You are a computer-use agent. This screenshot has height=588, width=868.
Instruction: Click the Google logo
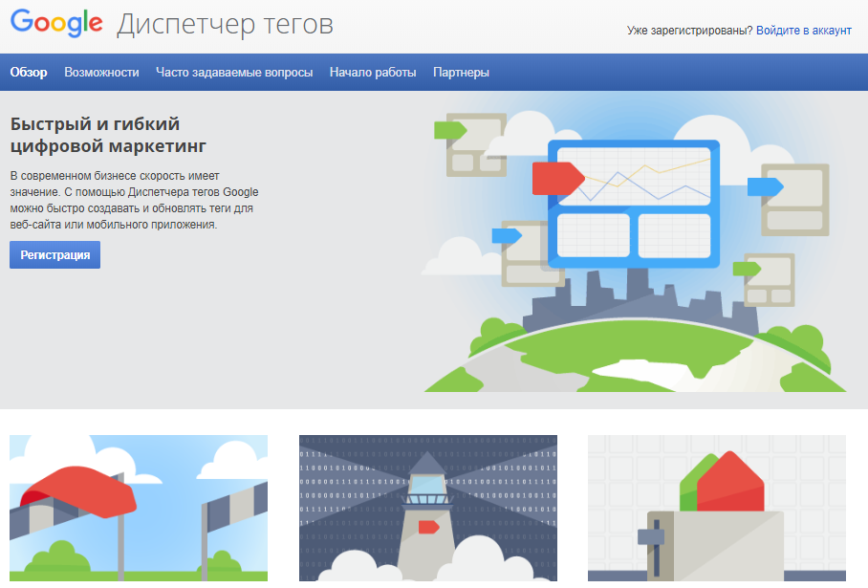tap(56, 23)
